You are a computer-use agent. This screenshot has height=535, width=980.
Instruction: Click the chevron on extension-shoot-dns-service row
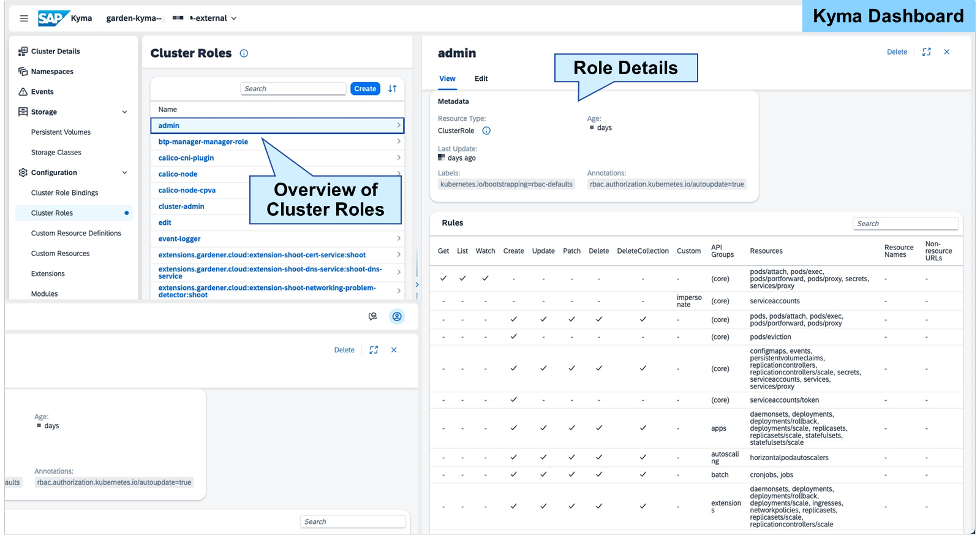[x=399, y=272]
